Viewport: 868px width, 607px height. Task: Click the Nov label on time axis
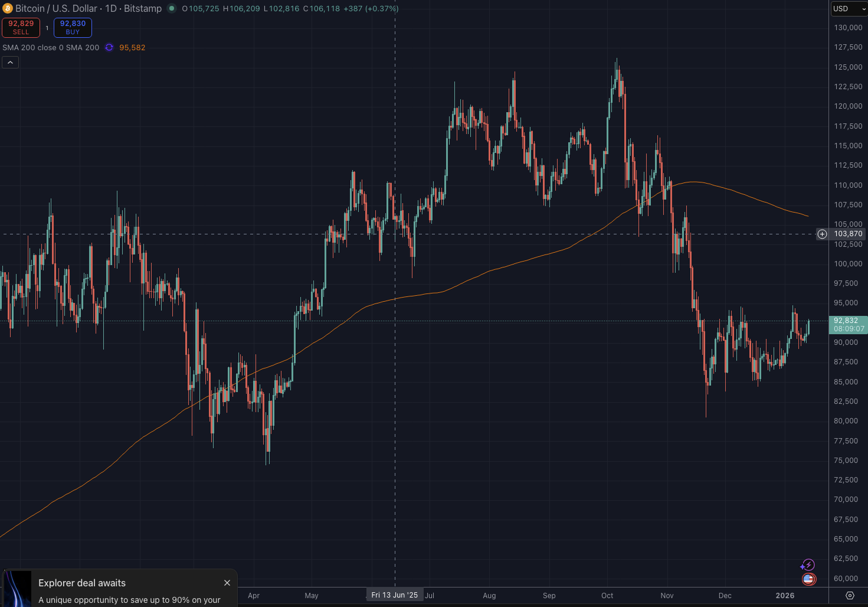click(x=667, y=596)
